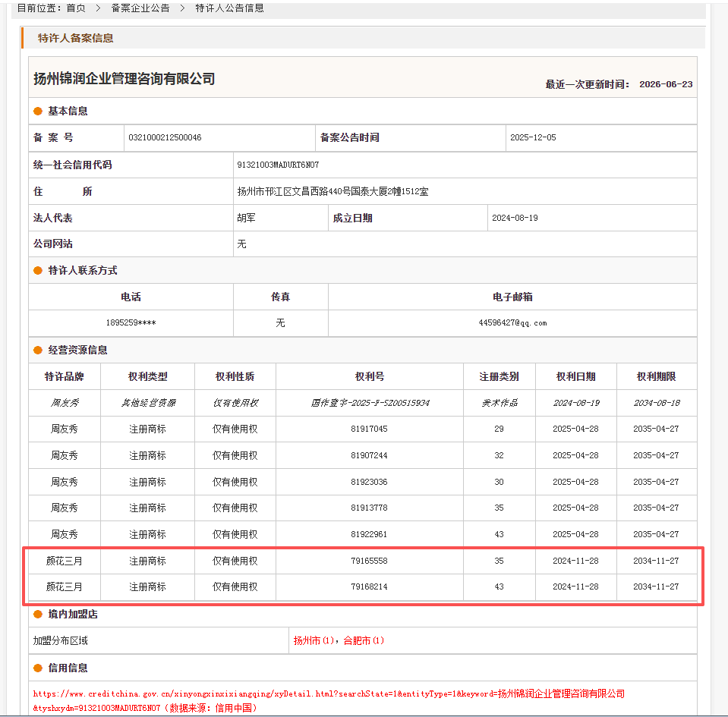Click 加盟分布区域 label

point(61,640)
